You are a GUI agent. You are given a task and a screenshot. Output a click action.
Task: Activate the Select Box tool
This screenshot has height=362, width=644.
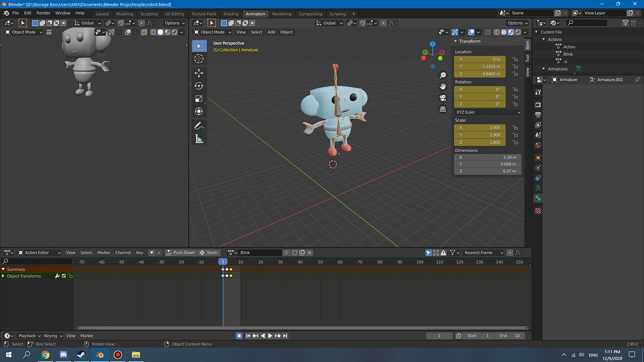tap(199, 46)
